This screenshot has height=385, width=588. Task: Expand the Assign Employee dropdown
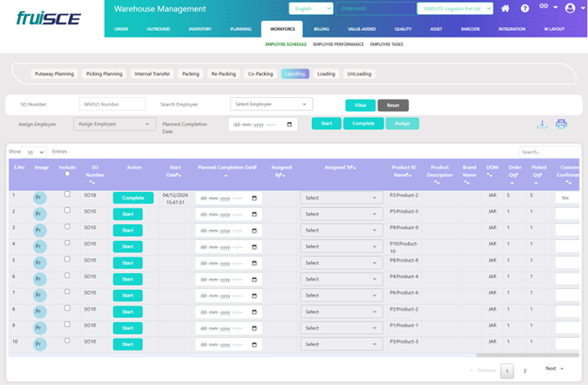click(x=114, y=123)
